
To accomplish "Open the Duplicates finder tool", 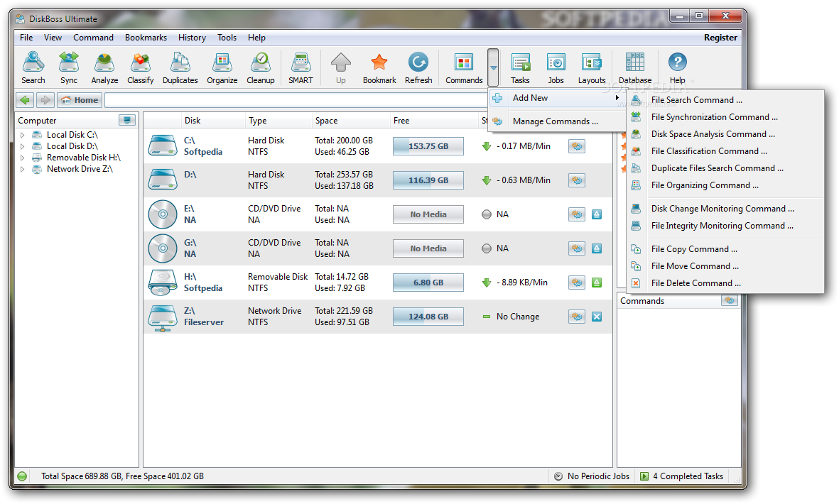I will (180, 68).
